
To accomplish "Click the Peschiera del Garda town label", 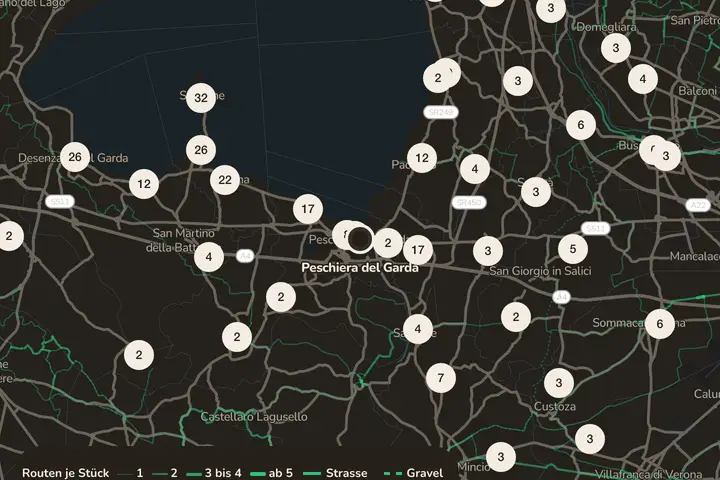I will (360, 268).
